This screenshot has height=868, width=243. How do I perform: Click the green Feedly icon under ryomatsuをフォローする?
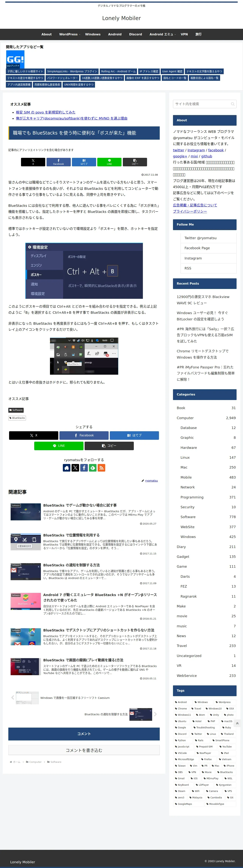pos(93,468)
